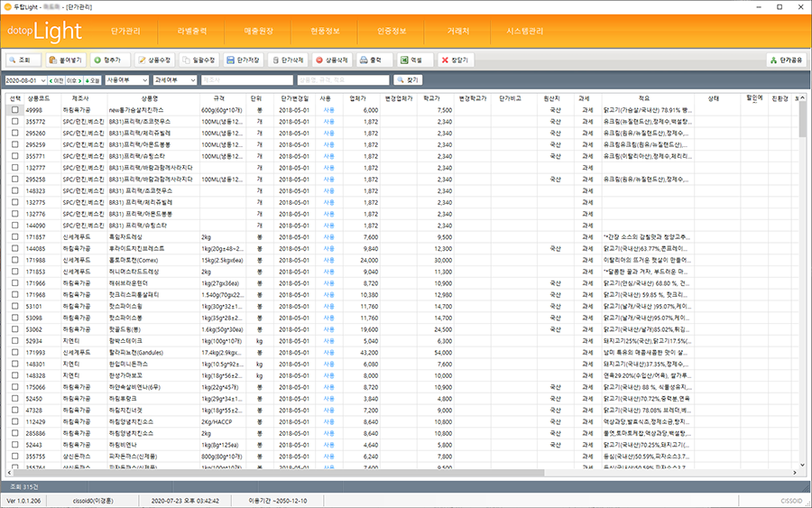Tick the checkbox for product code 171857
The height and width of the screenshot is (508, 812).
click(14, 236)
